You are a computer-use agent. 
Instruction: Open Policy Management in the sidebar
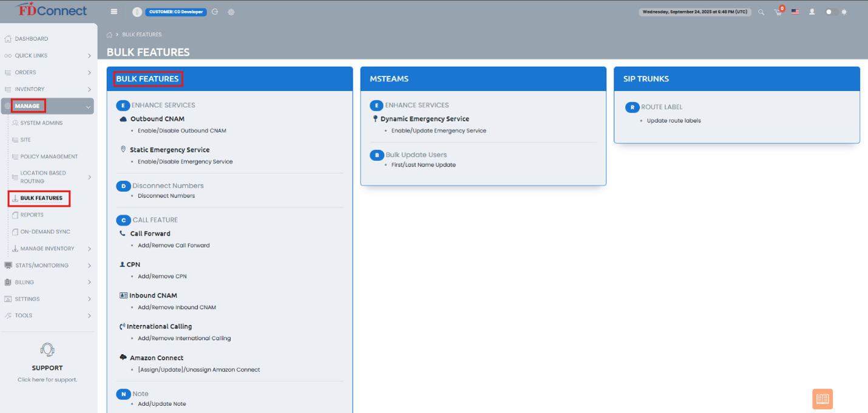coord(49,157)
